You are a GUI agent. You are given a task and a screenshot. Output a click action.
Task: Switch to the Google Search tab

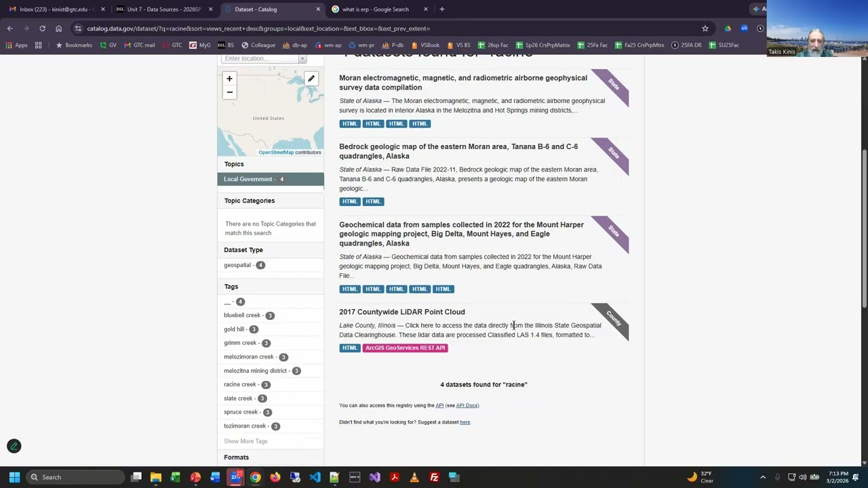pos(380,9)
